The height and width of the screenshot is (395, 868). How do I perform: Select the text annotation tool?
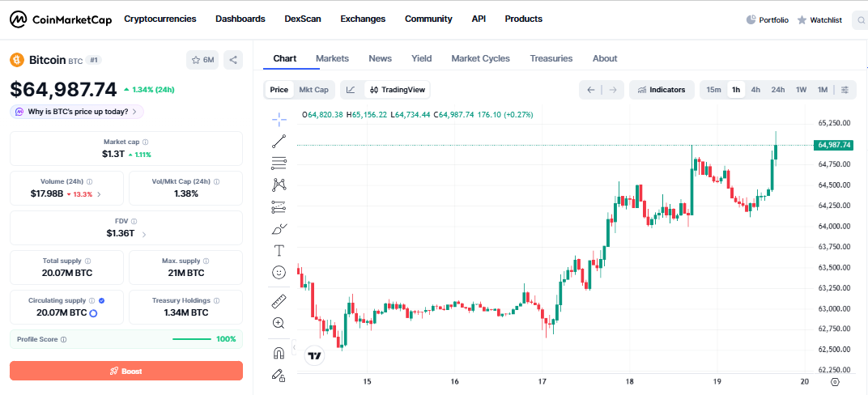point(279,251)
